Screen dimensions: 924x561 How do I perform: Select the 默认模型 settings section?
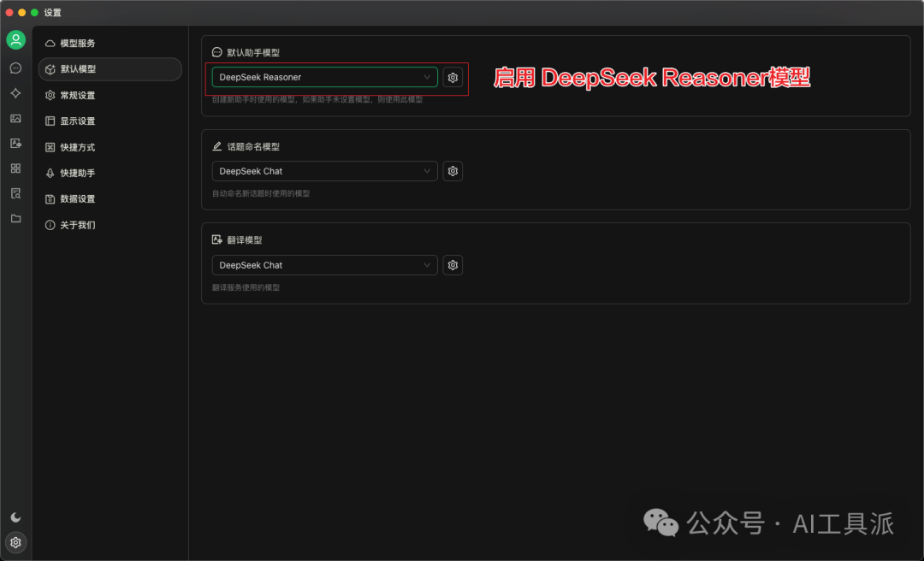click(x=110, y=69)
